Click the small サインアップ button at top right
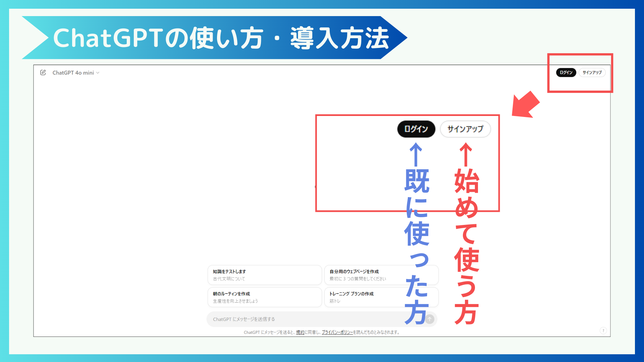 [592, 72]
